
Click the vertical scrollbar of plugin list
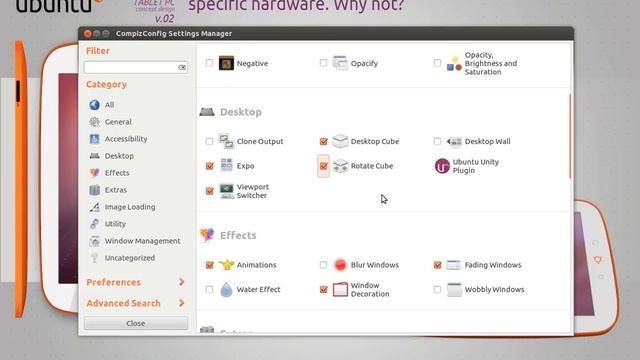[570, 136]
